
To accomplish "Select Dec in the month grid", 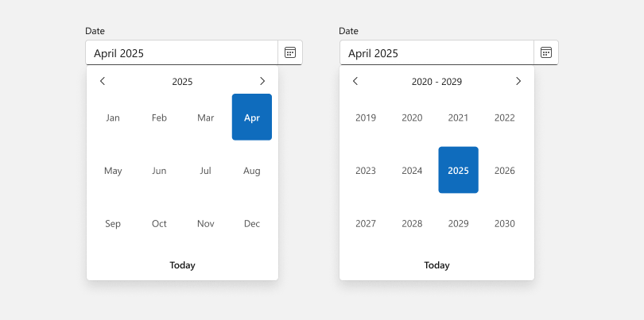I will coord(252,224).
